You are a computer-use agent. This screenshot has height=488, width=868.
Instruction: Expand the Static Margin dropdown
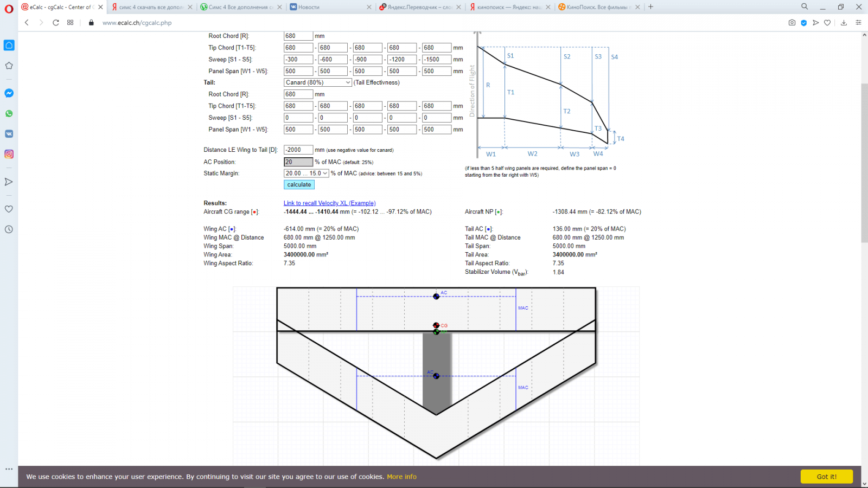(306, 174)
